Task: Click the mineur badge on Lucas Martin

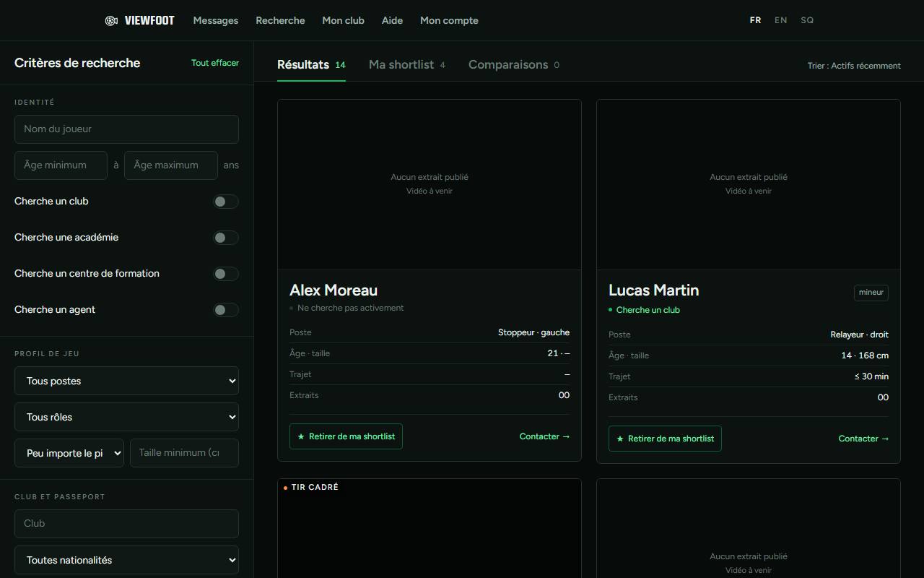Action: click(871, 293)
